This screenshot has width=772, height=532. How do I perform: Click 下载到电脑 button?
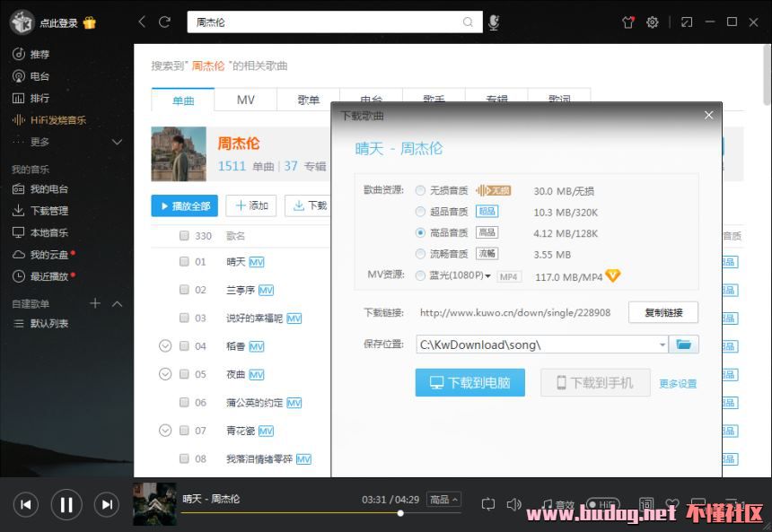(x=470, y=382)
